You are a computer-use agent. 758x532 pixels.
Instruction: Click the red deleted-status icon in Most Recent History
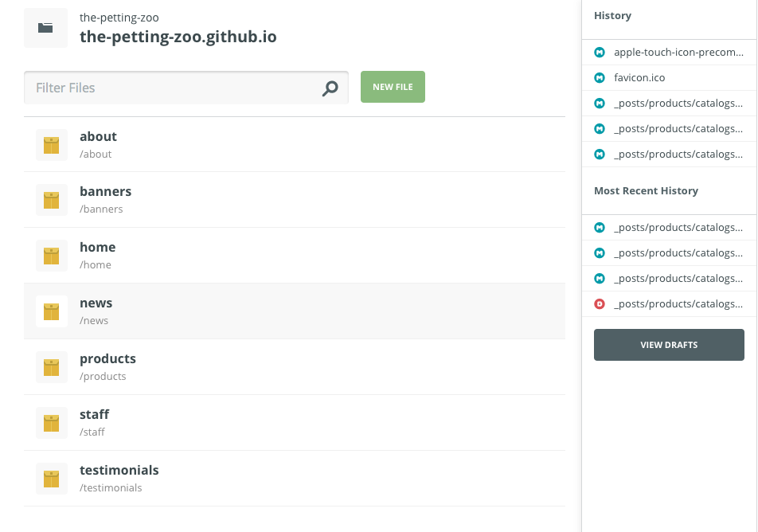point(600,304)
